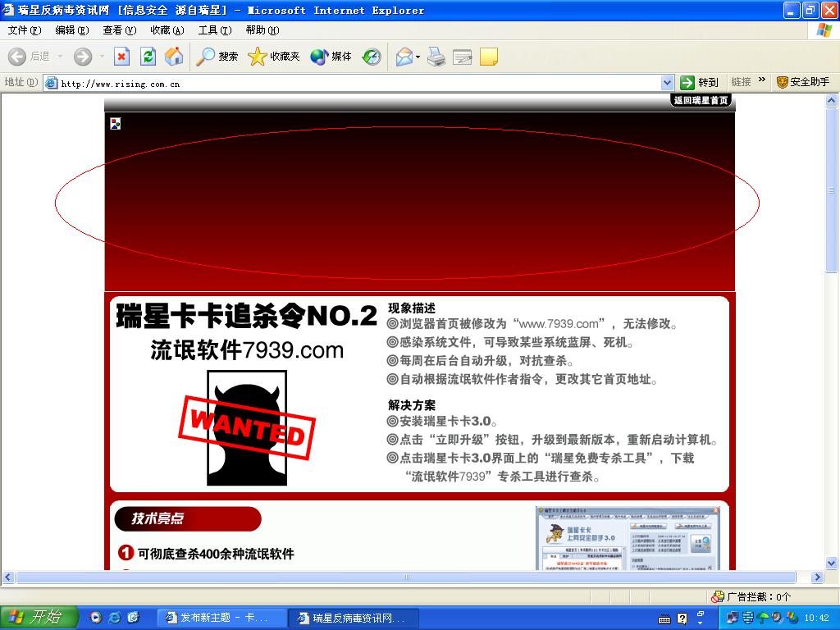Open the Forward button history dropdown arrow
The width and height of the screenshot is (840, 630).
click(x=102, y=57)
